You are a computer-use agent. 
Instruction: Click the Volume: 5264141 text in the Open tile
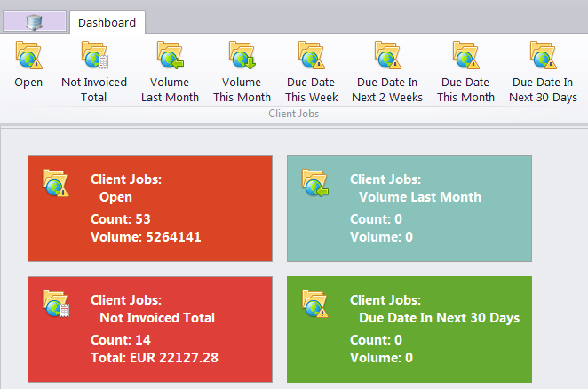click(x=146, y=237)
